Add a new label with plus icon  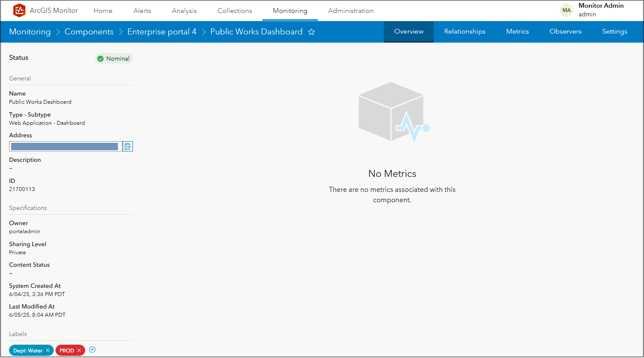pyautogui.click(x=92, y=350)
